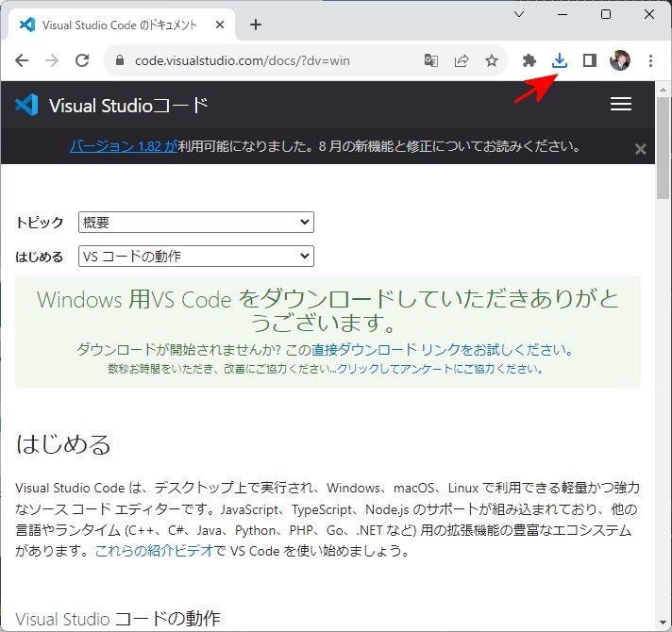Click the VS Code logo in the header

point(26,105)
